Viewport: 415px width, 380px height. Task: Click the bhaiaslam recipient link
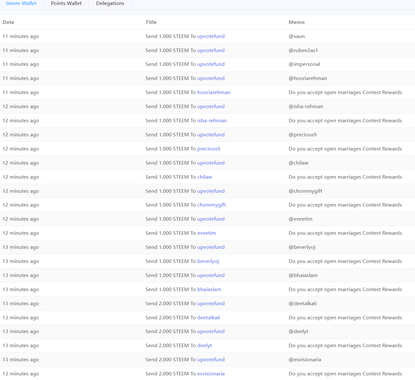click(x=209, y=289)
